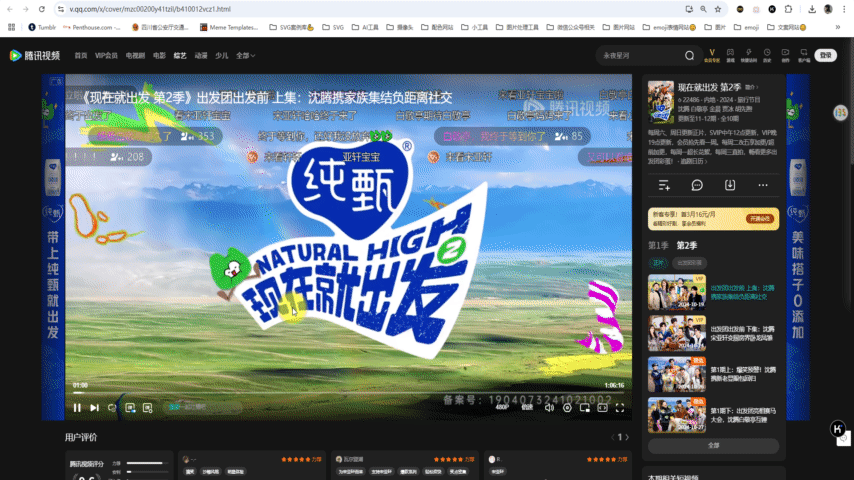Screen dimensions: 854x480
Task: Switch to web fullscreen mode
Action: click(602, 408)
